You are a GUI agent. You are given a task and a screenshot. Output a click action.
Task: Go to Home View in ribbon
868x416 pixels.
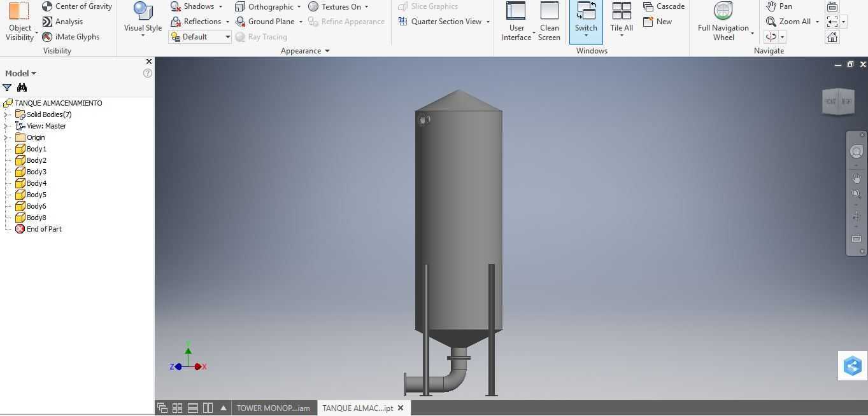[x=832, y=37]
